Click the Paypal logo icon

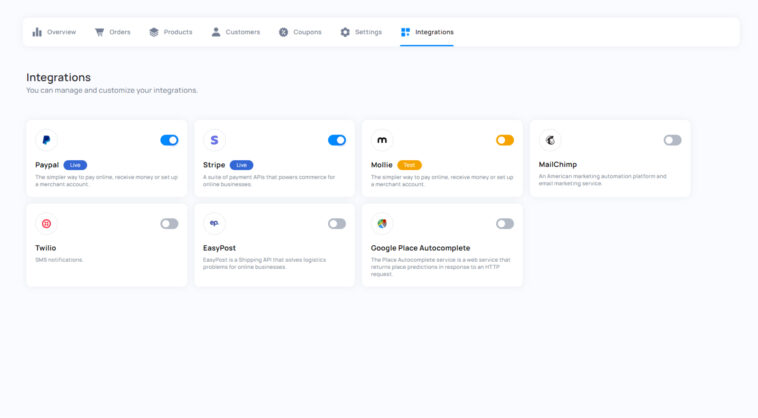coord(46,140)
